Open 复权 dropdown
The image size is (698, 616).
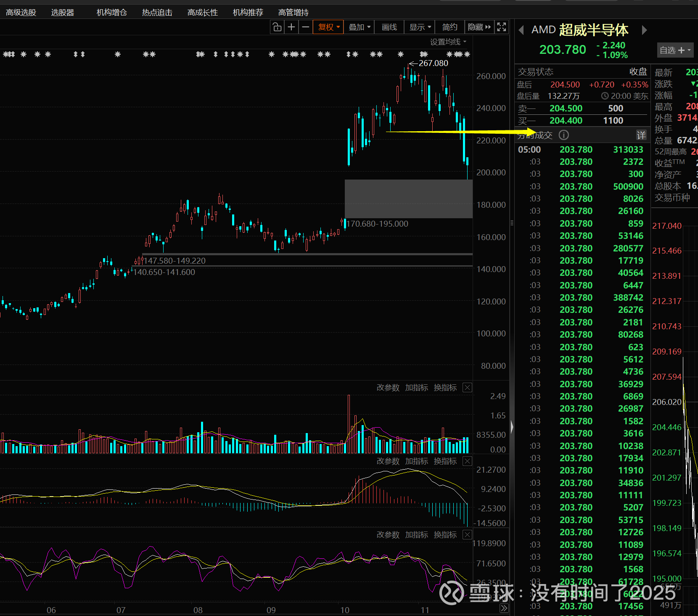328,27
